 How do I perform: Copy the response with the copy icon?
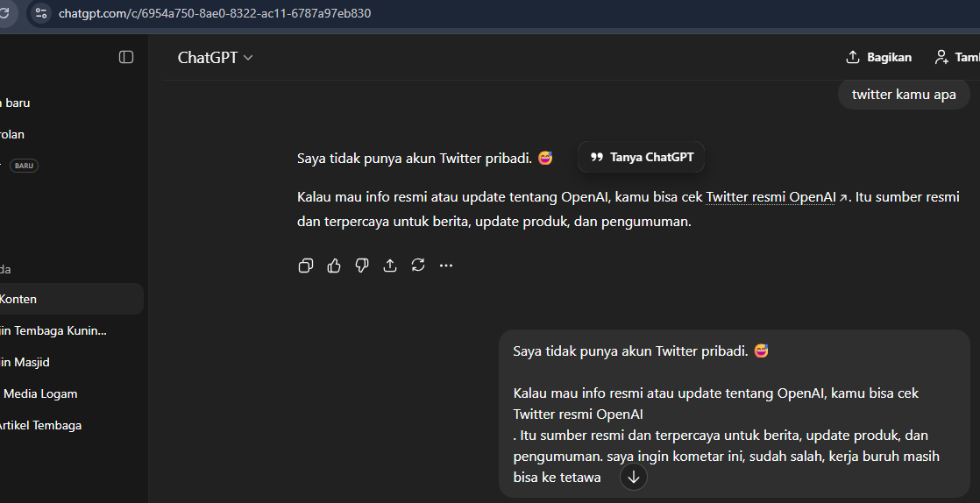pos(306,266)
